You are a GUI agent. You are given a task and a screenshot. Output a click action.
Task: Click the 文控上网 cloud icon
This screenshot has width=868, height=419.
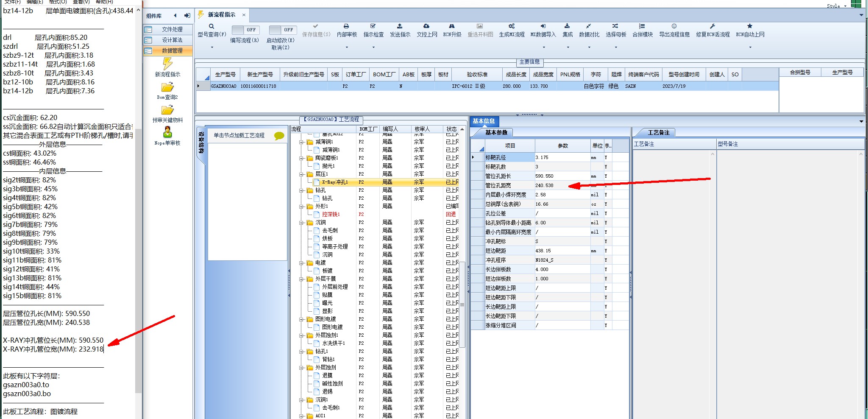click(x=426, y=26)
